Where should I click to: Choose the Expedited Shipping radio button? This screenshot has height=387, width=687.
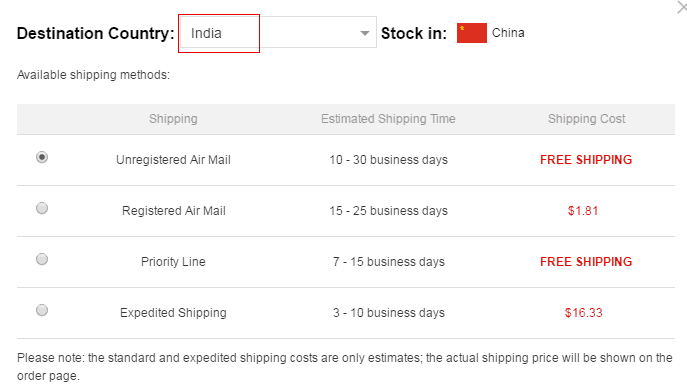pyautogui.click(x=42, y=310)
